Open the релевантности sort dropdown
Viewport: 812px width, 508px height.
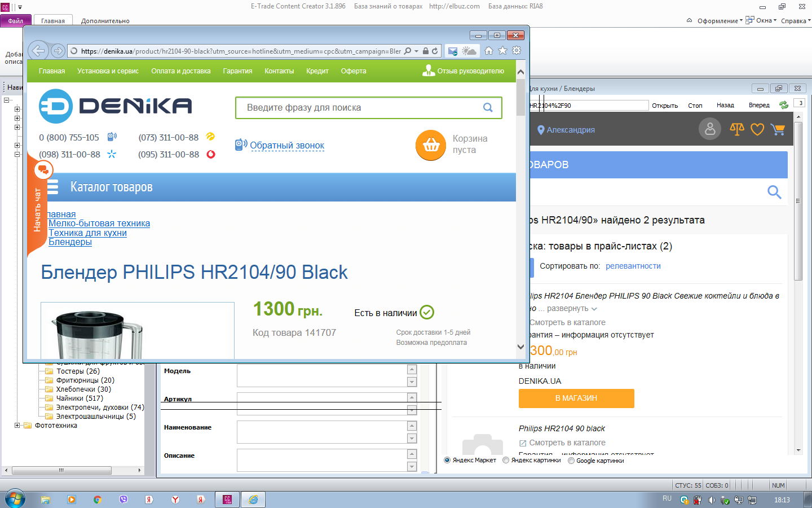tap(633, 266)
